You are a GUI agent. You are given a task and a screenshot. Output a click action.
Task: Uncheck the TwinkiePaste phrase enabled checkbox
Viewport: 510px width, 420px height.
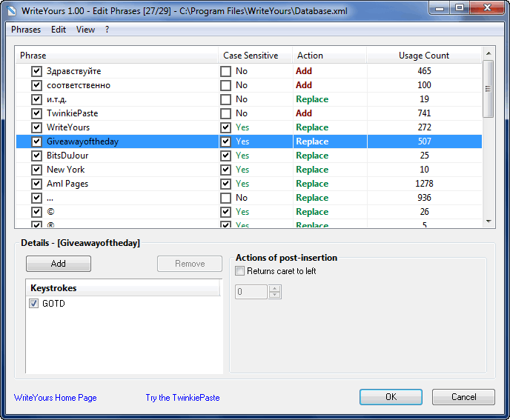pos(36,113)
